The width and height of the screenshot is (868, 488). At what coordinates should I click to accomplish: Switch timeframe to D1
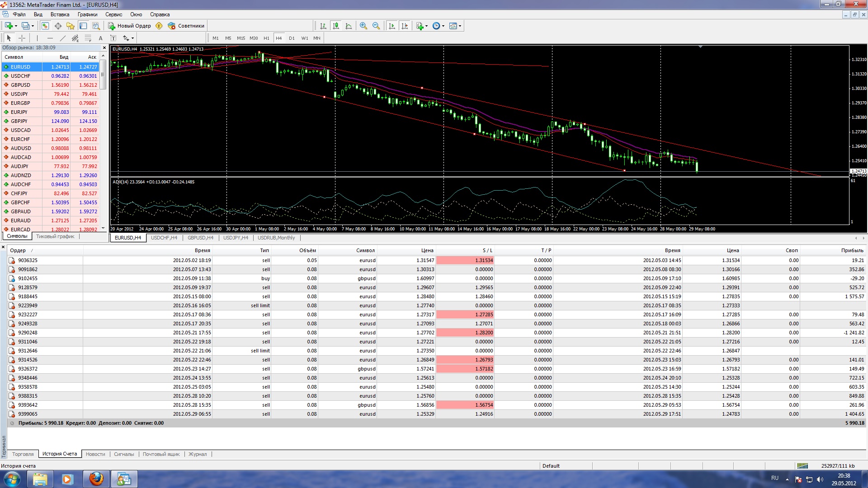point(292,38)
